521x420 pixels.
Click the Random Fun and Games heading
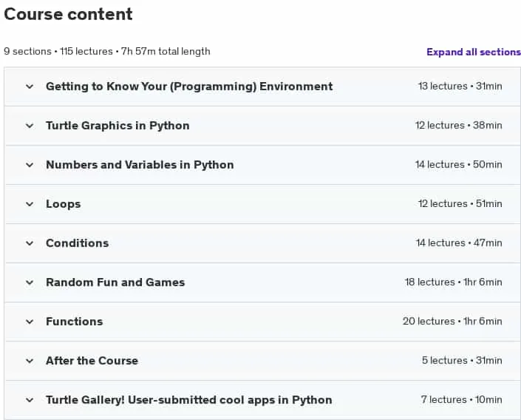115,282
